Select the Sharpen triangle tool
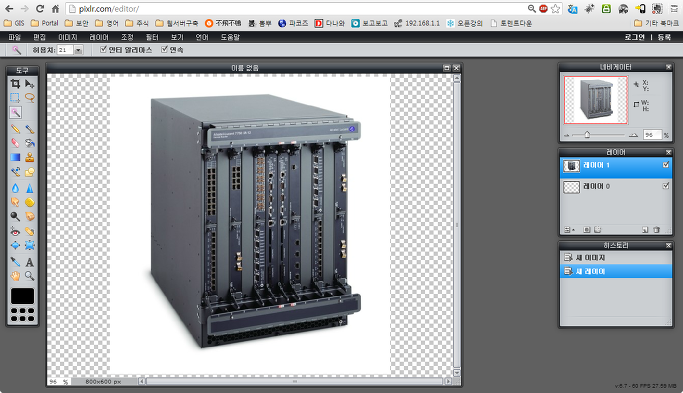 click(30, 188)
